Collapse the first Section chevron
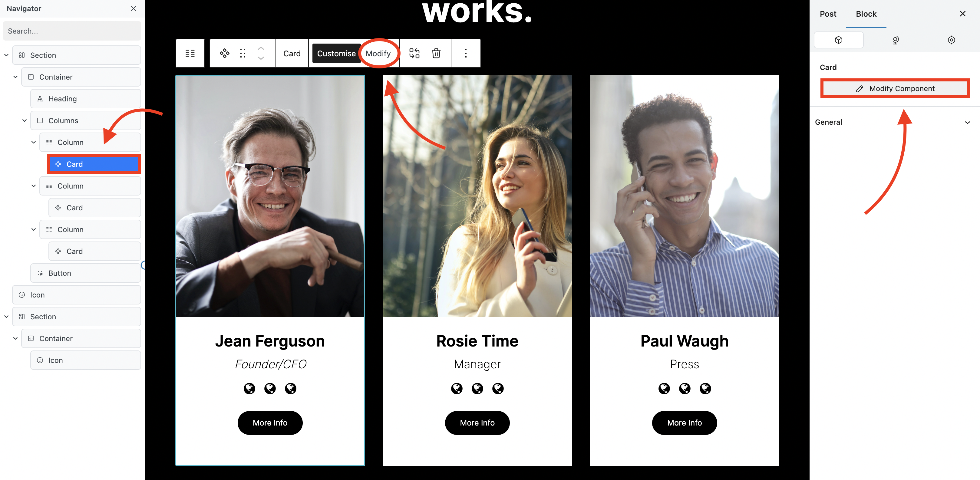The image size is (980, 480). (6, 55)
